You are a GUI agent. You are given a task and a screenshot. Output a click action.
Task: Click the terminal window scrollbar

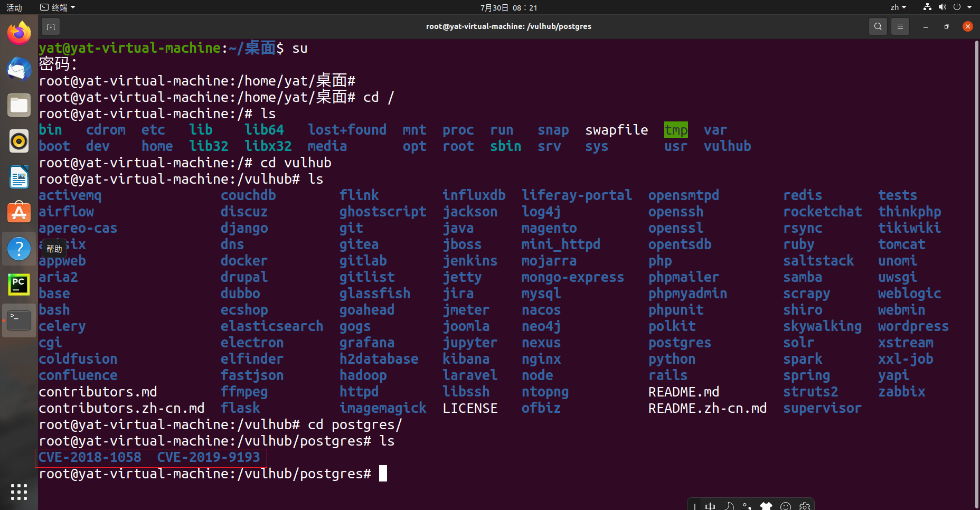pos(976,264)
